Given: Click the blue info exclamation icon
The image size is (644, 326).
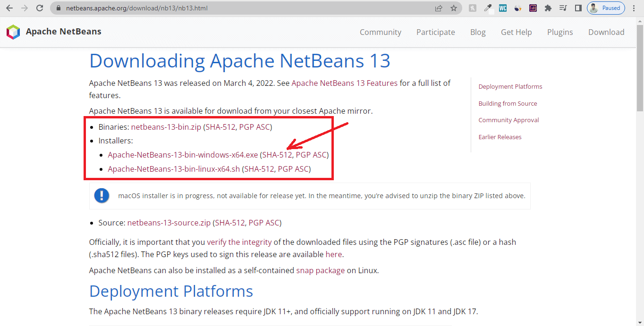Looking at the screenshot, I should click(x=102, y=195).
